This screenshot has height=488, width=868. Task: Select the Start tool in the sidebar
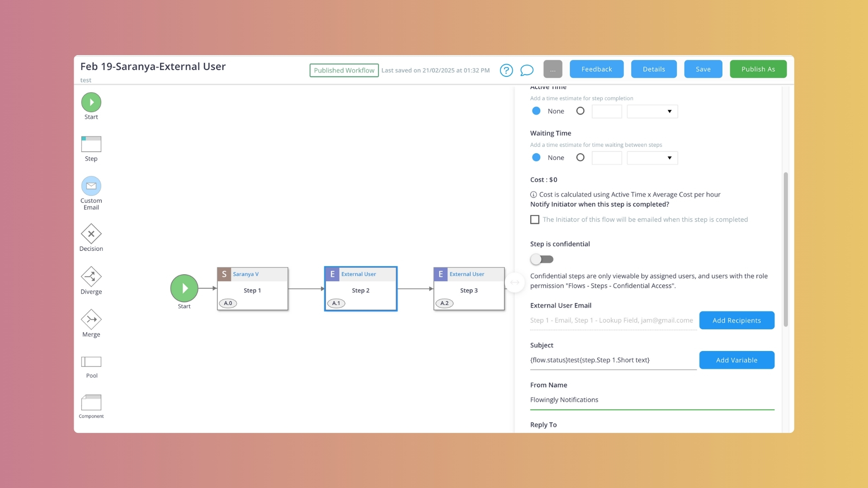click(x=90, y=102)
